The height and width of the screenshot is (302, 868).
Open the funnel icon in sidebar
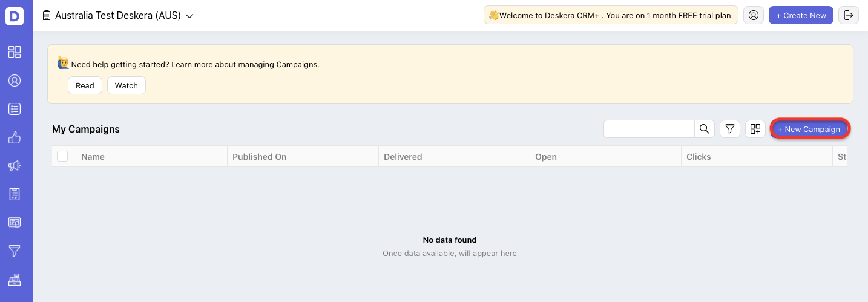pyautogui.click(x=15, y=251)
